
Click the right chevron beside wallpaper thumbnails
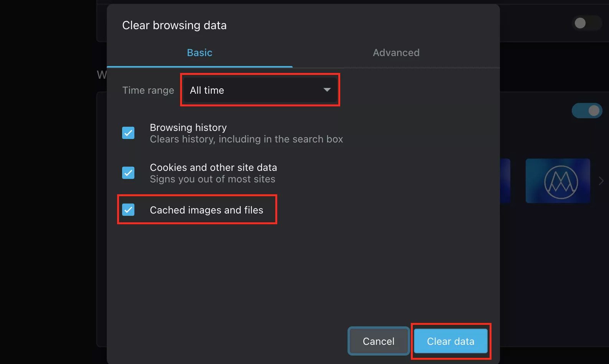601,180
